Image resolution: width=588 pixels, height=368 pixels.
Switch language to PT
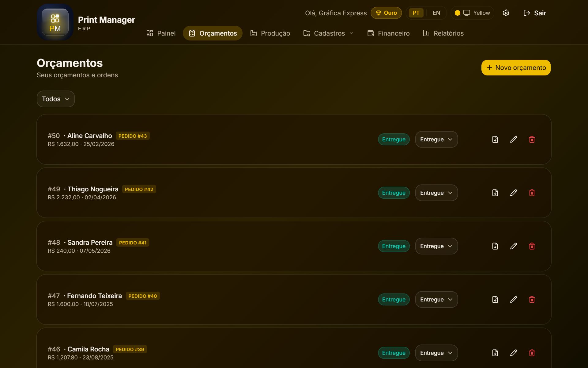click(x=416, y=13)
